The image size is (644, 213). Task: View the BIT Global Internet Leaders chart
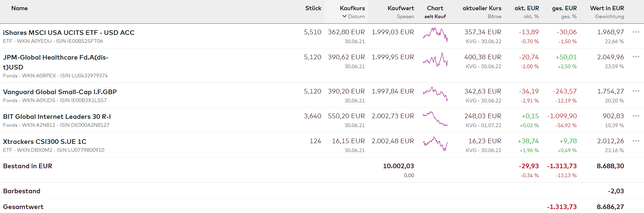click(435, 119)
